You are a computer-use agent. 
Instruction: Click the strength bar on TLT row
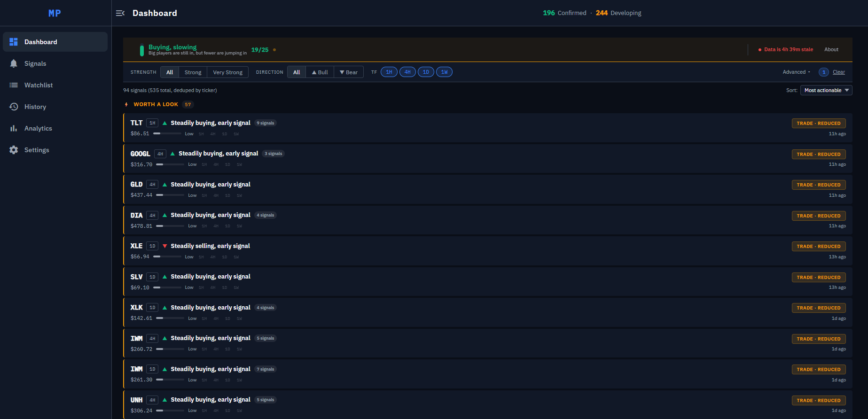tap(167, 134)
